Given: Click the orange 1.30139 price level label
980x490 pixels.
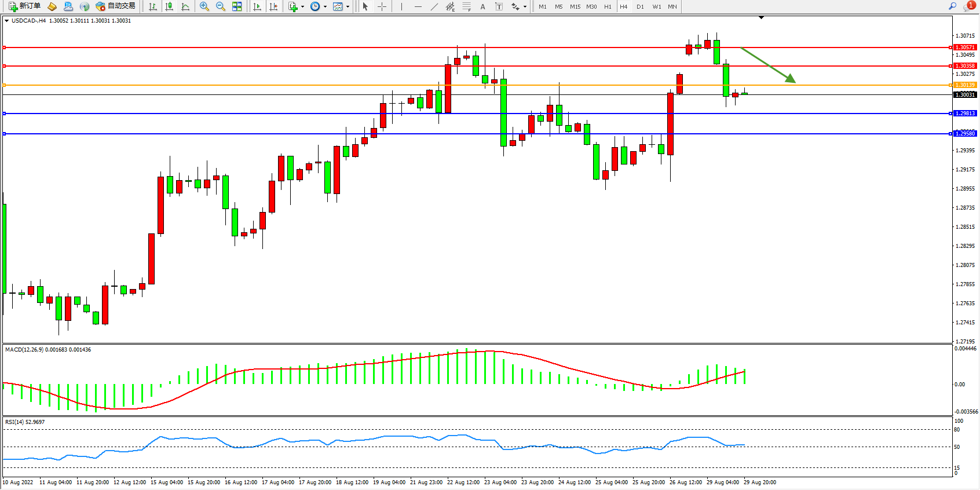Looking at the screenshot, I should coord(964,85).
